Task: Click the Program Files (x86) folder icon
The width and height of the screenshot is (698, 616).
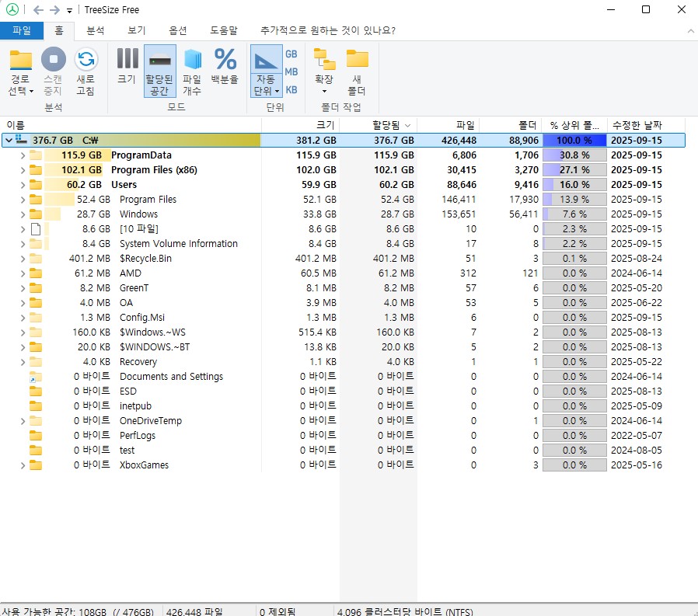Action: [36, 170]
